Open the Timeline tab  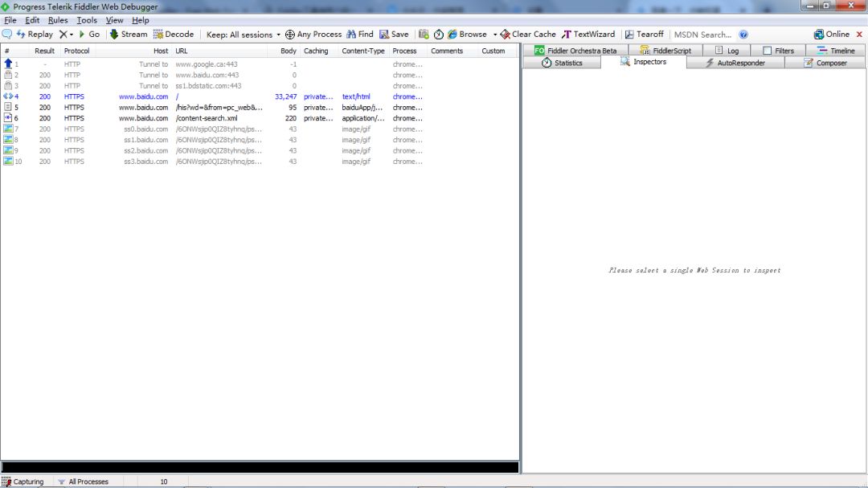point(836,51)
